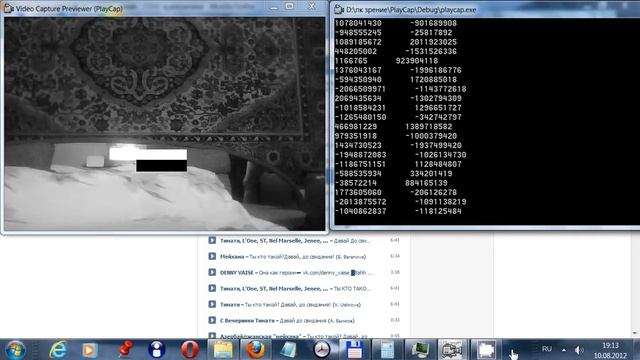Click the 6:34 duration of Мейхана track
The width and height of the screenshot is (640, 360).
click(x=395, y=256)
